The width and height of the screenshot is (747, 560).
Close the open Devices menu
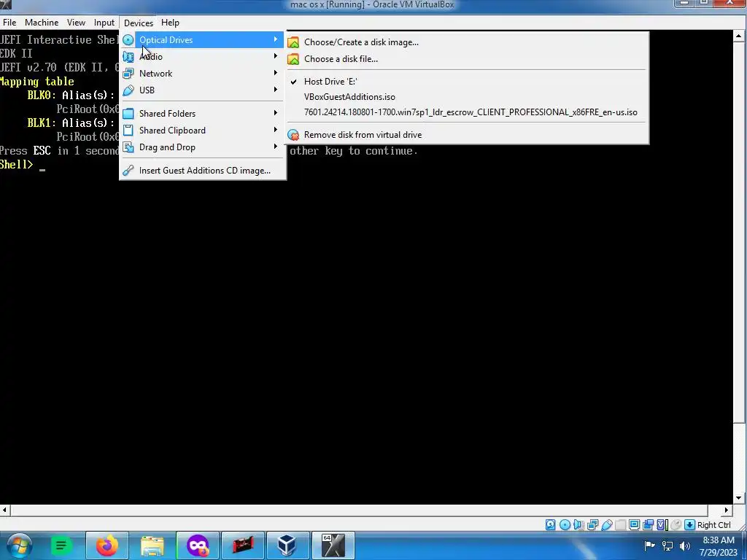pos(138,23)
